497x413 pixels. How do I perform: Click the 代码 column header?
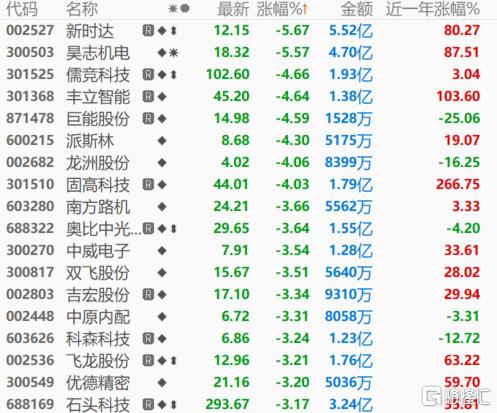click(x=22, y=9)
